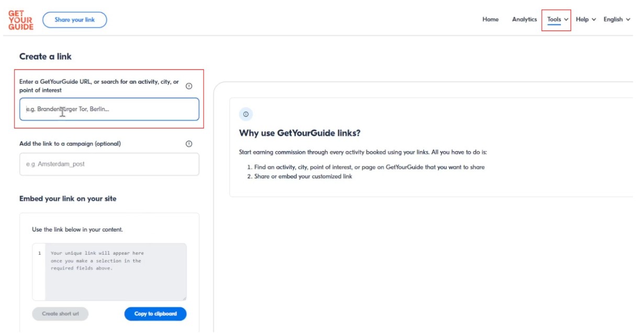This screenshot has width=644, height=333.
Task: Click info icon beside the URL search label
Action: pos(189,86)
